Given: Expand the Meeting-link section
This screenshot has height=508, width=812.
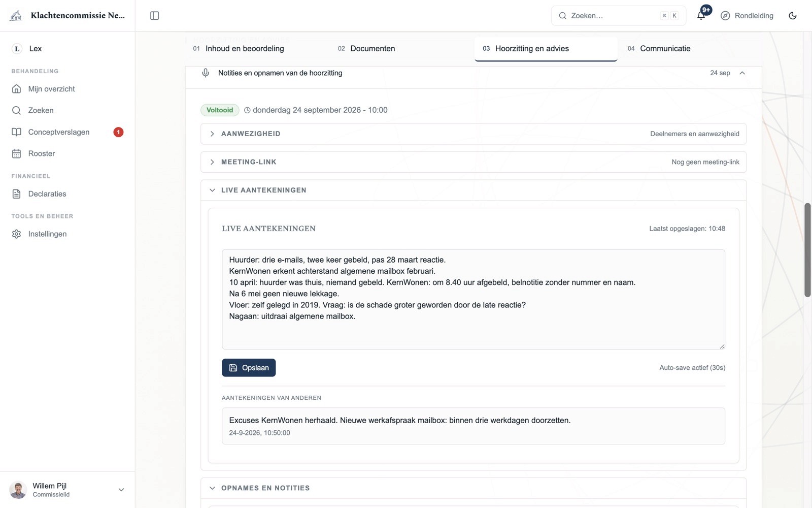Looking at the screenshot, I should [473, 162].
